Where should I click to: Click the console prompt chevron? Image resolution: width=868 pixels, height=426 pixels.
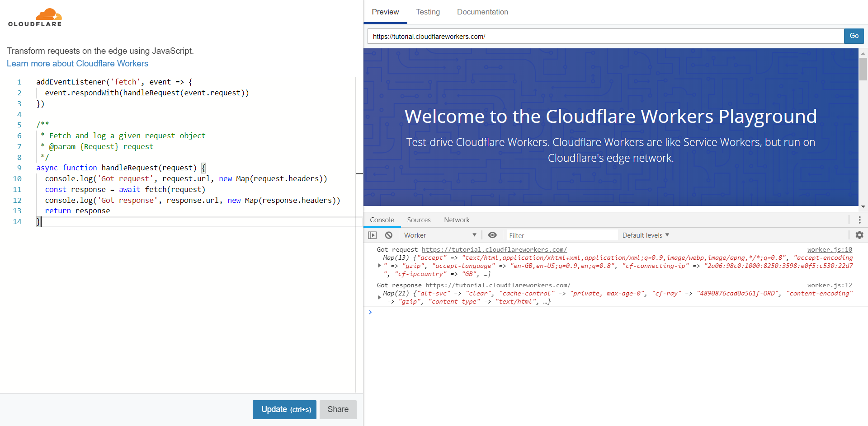click(x=370, y=312)
